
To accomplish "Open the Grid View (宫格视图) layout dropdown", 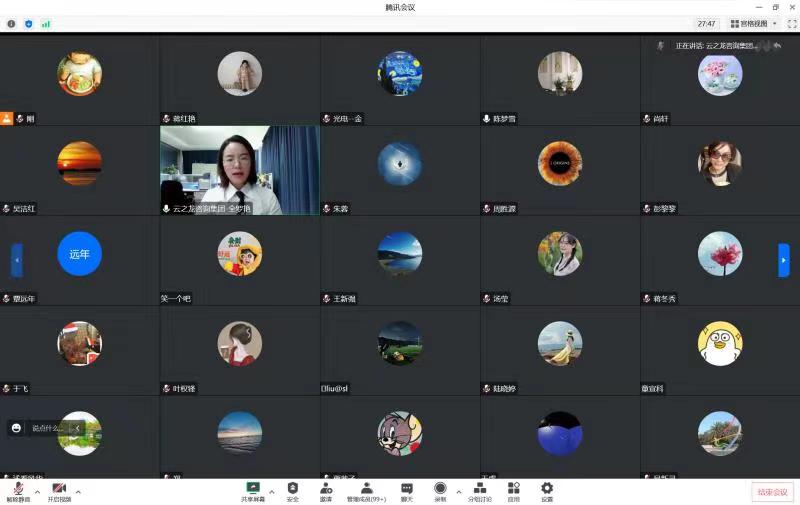I will [x=753, y=23].
